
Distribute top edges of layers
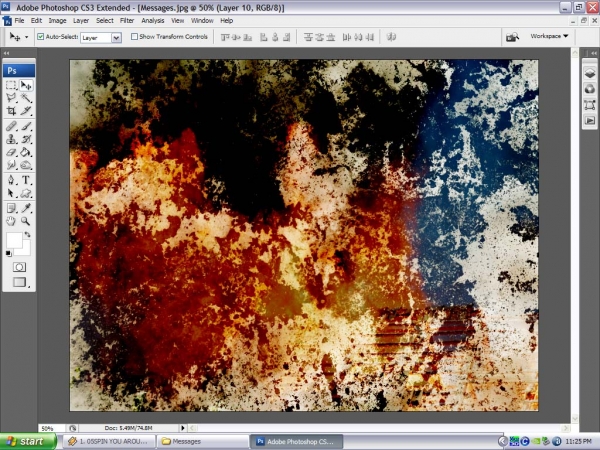click(x=308, y=37)
